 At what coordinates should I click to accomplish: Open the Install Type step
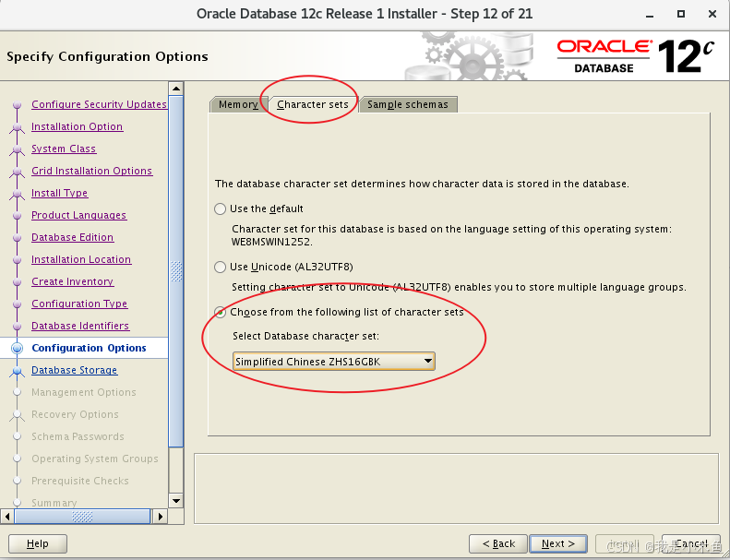59,193
